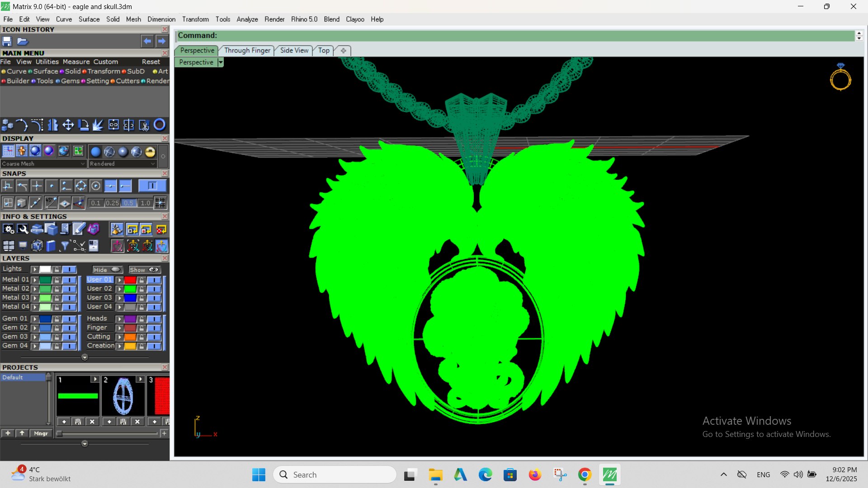Open the Mngr project manager button

41,433
